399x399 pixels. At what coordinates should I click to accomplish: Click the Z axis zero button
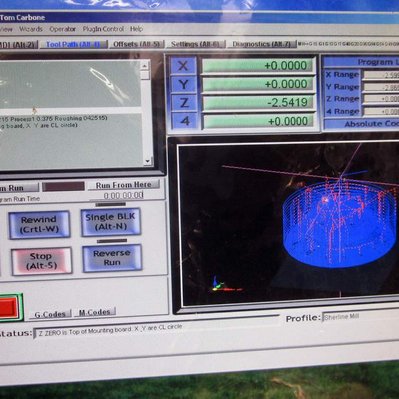pos(184,102)
